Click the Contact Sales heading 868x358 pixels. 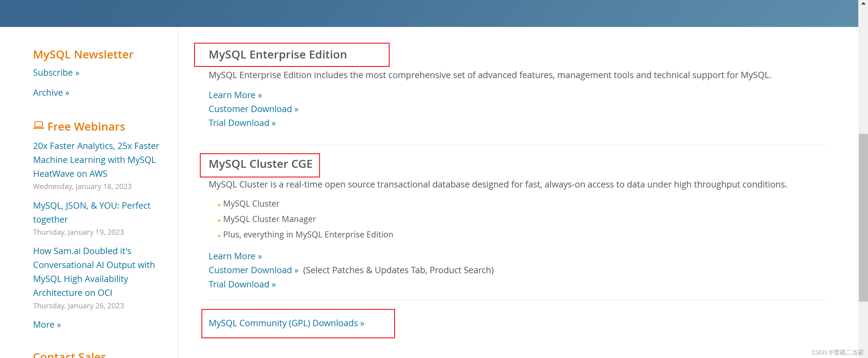[x=69, y=354]
